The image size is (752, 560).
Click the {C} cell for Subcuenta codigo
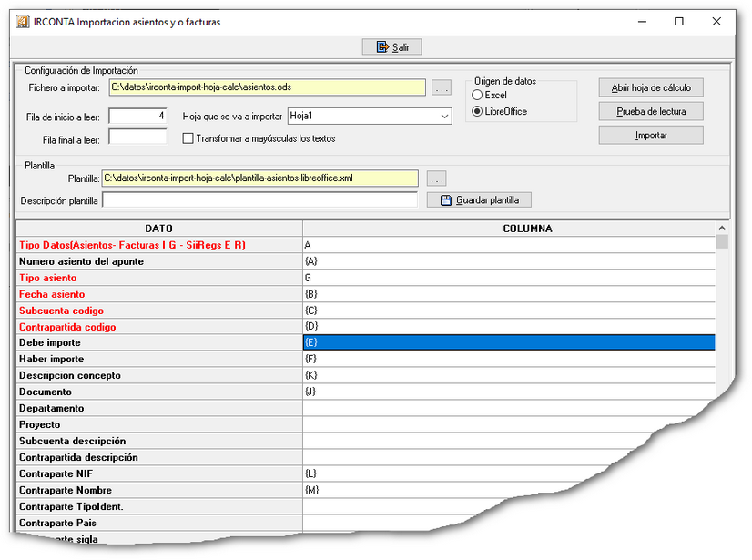coord(509,310)
